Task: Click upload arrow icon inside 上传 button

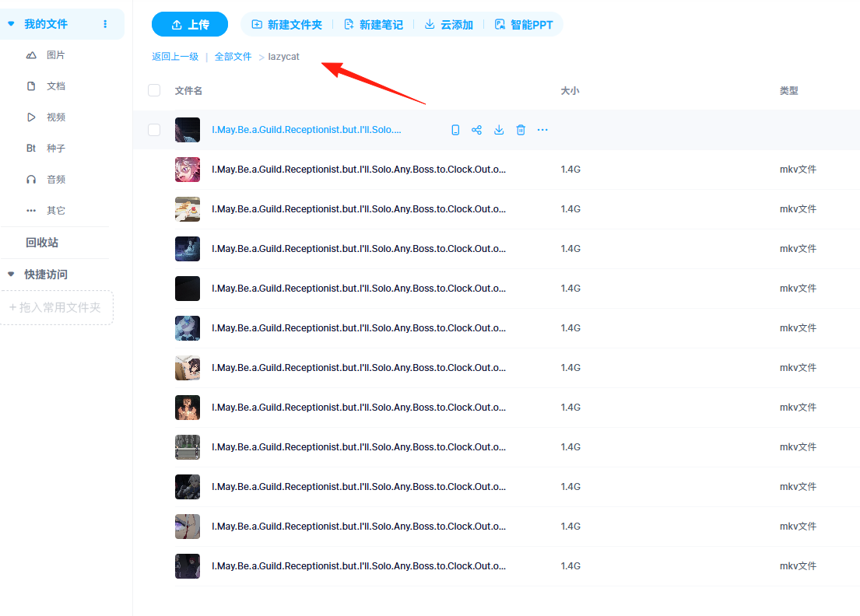Action: tap(177, 25)
